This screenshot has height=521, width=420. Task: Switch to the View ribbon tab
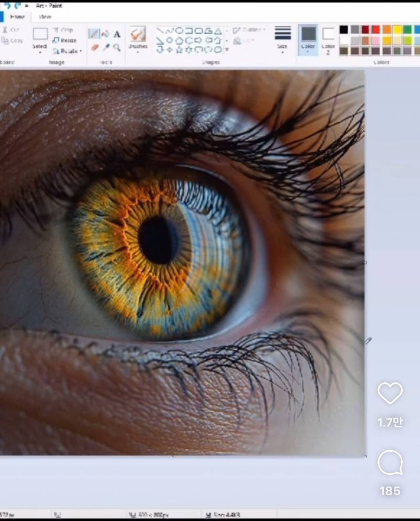point(45,17)
